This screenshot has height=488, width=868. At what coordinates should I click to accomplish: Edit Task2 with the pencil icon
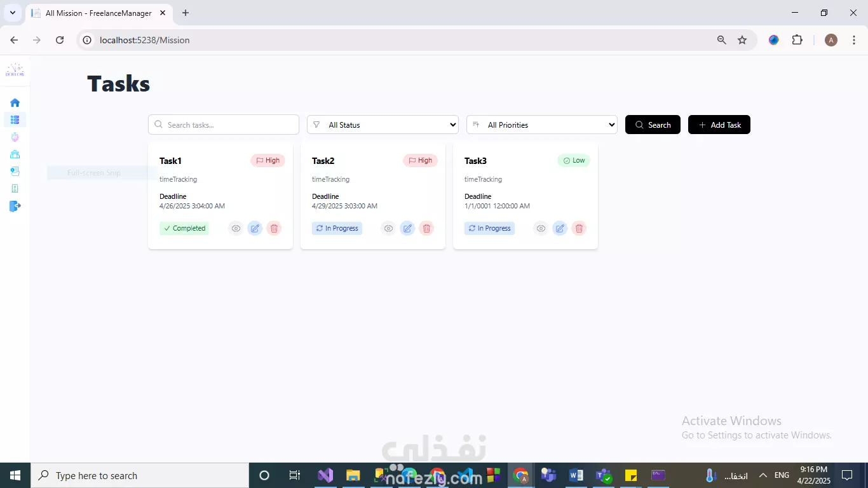[407, 228]
